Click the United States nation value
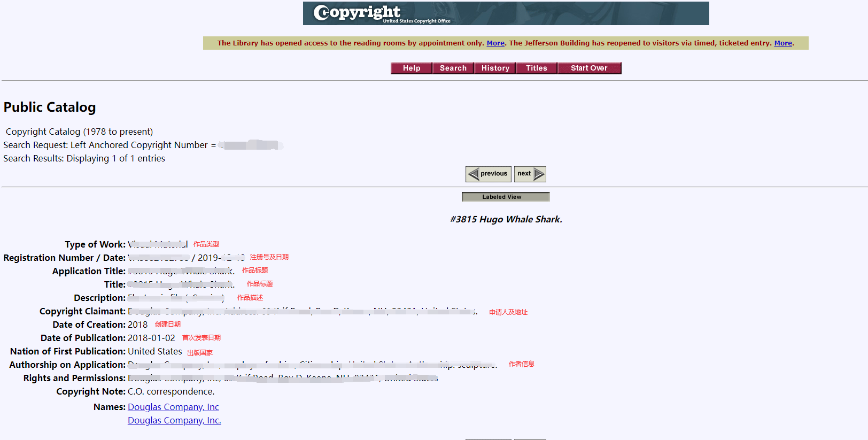This screenshot has width=868, height=440. (x=155, y=352)
